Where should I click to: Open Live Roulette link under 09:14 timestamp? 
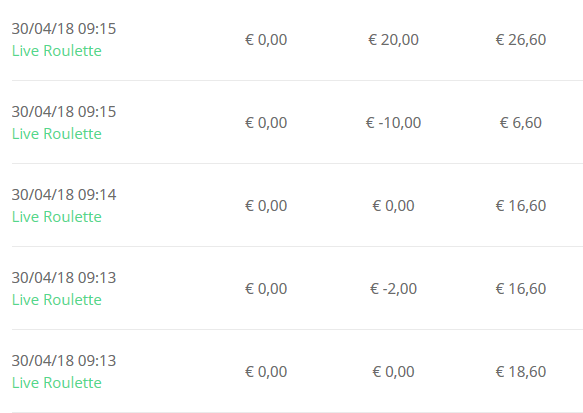(57, 217)
